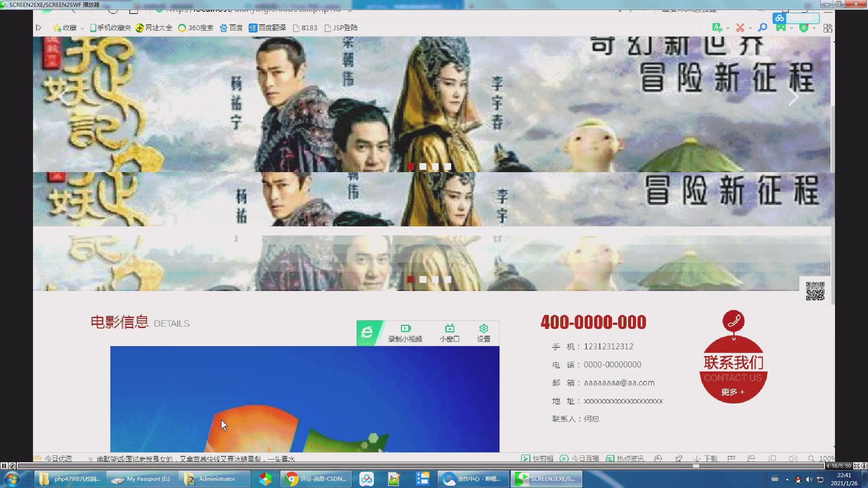Go to previous banner slide arrow
This screenshot has height=488, width=868.
(64, 97)
